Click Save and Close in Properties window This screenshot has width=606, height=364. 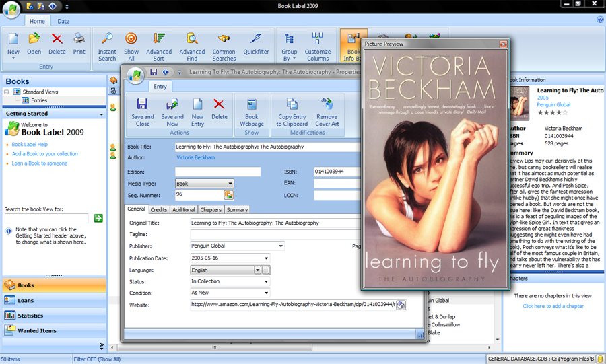(x=142, y=112)
